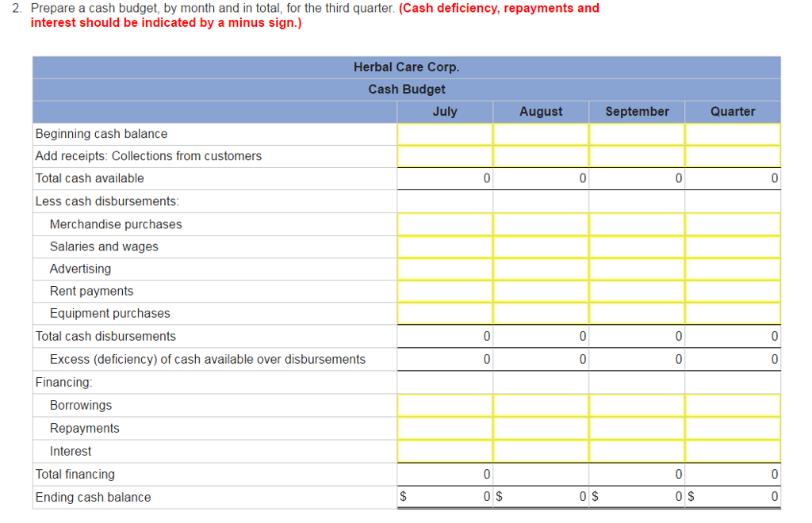Click the 'Herbal Care Corp.' title
Screen dimensions: 812x523
coord(407,67)
